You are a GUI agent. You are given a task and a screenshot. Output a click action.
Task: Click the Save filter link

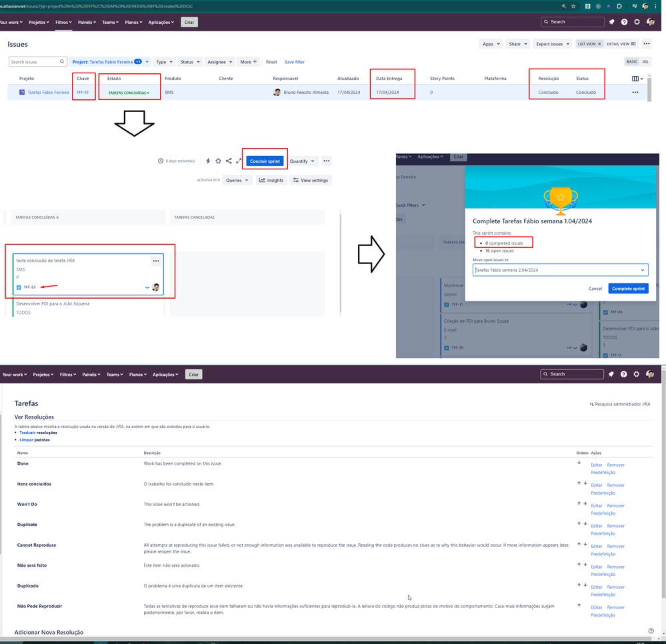point(295,61)
